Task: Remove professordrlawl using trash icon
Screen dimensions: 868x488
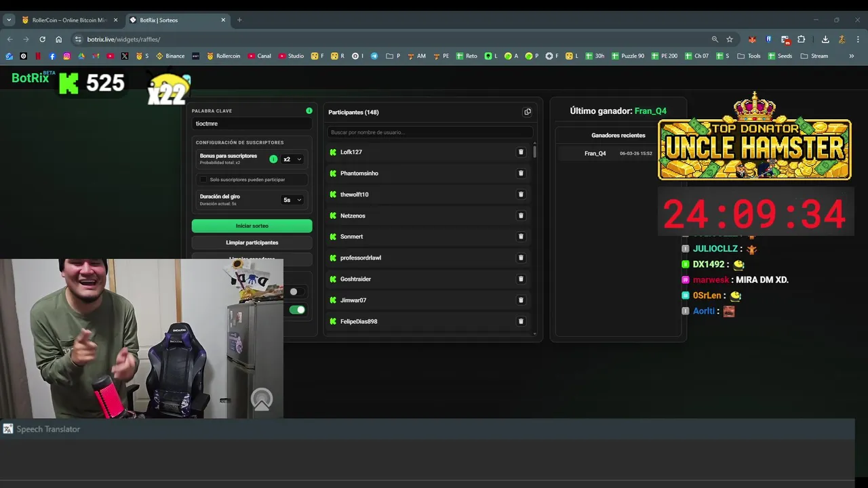Action: 521,258
